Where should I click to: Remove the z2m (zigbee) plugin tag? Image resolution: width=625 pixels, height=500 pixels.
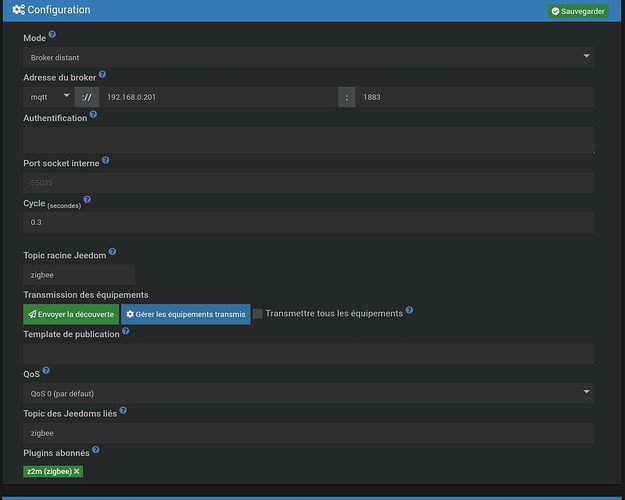click(x=77, y=471)
